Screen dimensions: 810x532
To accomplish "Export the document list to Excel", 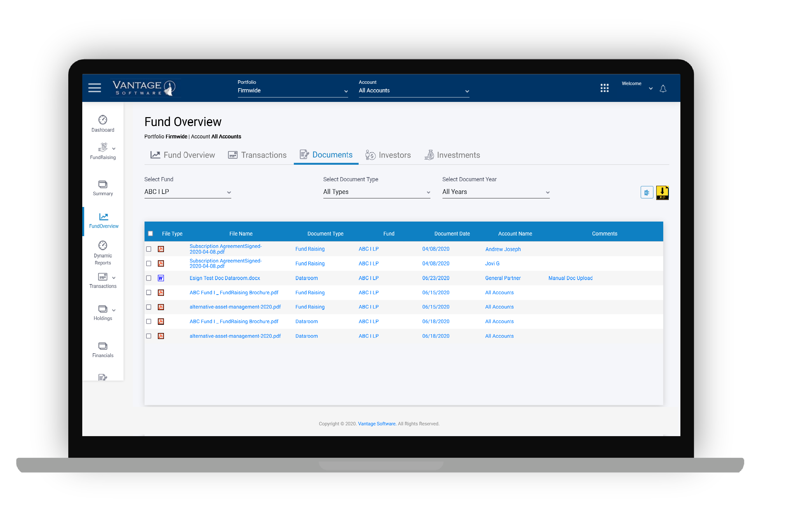I will (646, 192).
